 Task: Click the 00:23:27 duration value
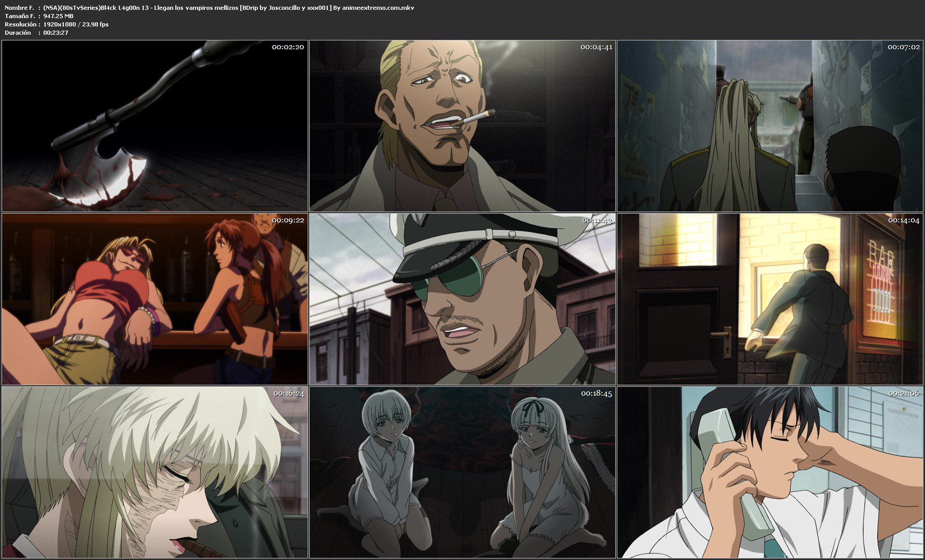56,33
